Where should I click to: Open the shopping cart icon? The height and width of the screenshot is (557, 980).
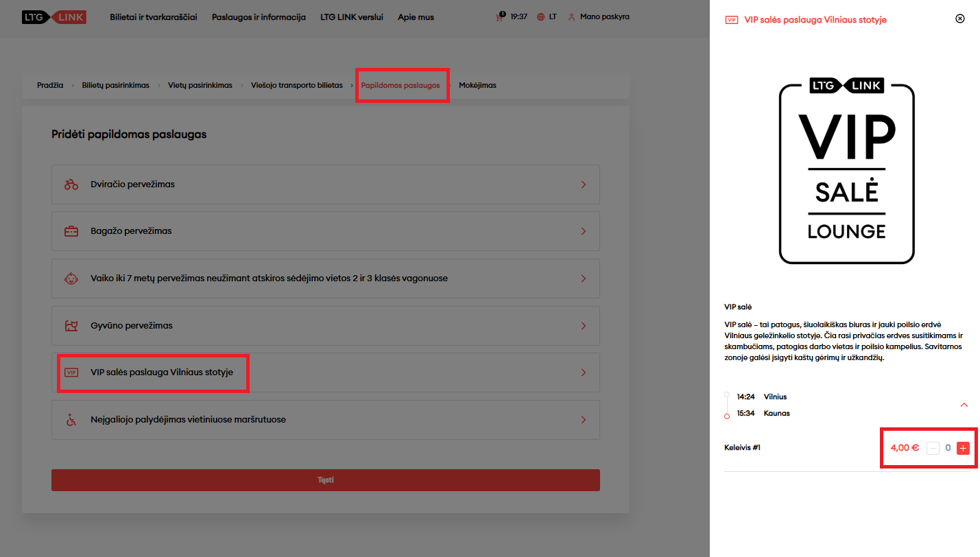[499, 17]
